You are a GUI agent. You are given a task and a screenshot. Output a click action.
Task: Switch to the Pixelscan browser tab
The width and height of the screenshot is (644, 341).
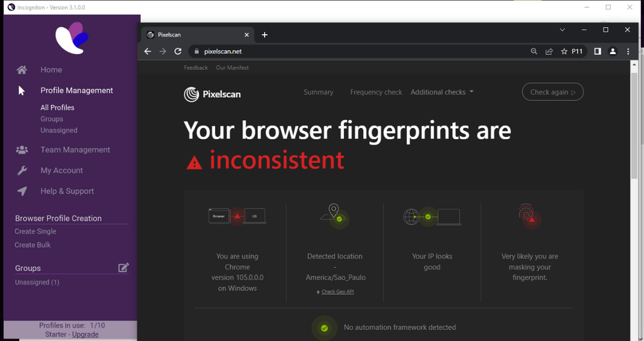coord(197,35)
